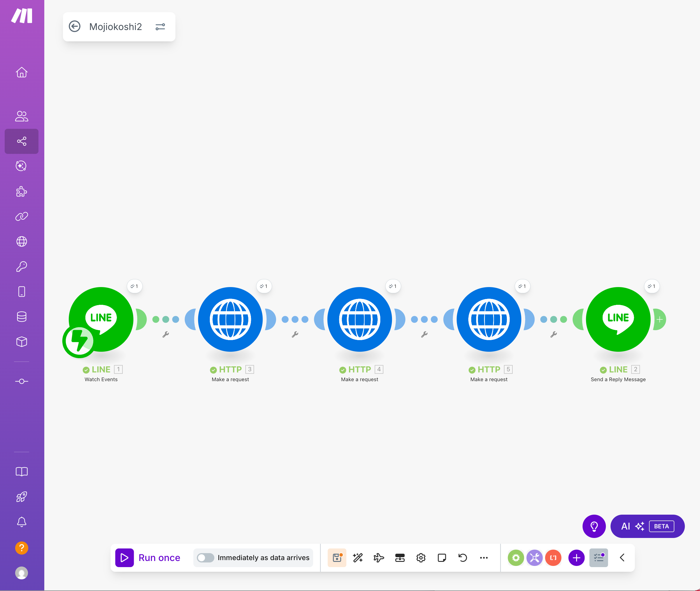Open scenario options sliders icon beside title

coord(160,27)
